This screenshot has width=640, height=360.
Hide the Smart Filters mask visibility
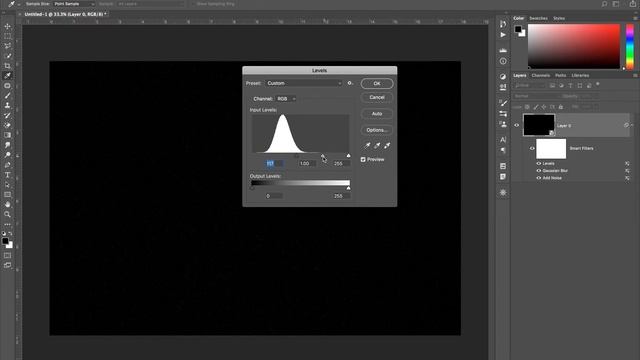[532, 149]
